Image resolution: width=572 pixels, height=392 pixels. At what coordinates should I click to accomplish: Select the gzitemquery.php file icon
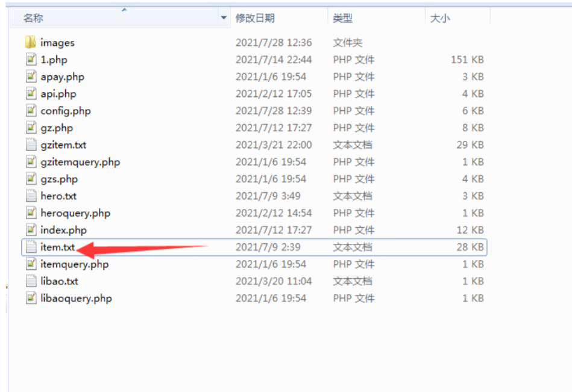(31, 162)
